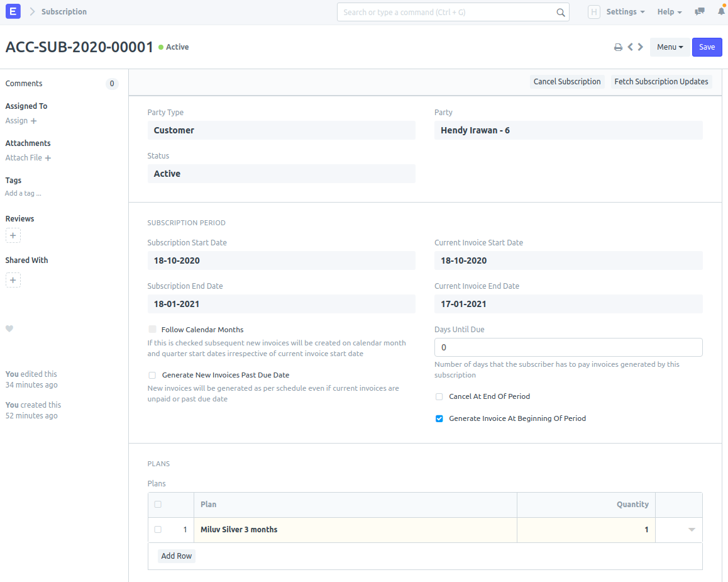Click the Attach File link
Screen dimensions: 728x582
click(24, 158)
